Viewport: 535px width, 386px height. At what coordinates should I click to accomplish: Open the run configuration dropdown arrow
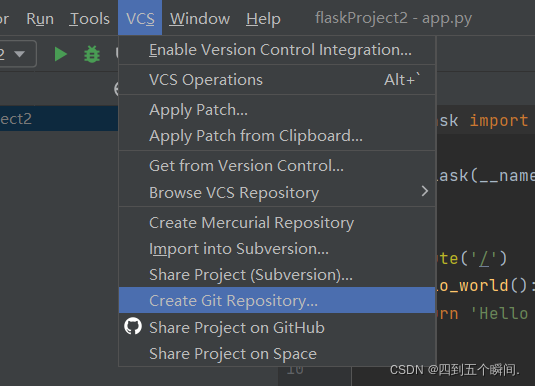pos(19,54)
